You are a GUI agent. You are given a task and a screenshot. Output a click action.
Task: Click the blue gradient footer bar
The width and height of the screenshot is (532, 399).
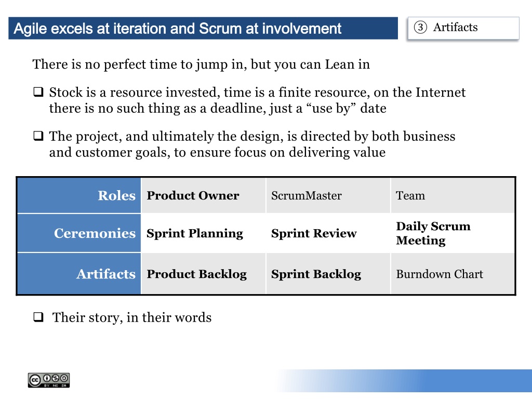[404, 381]
